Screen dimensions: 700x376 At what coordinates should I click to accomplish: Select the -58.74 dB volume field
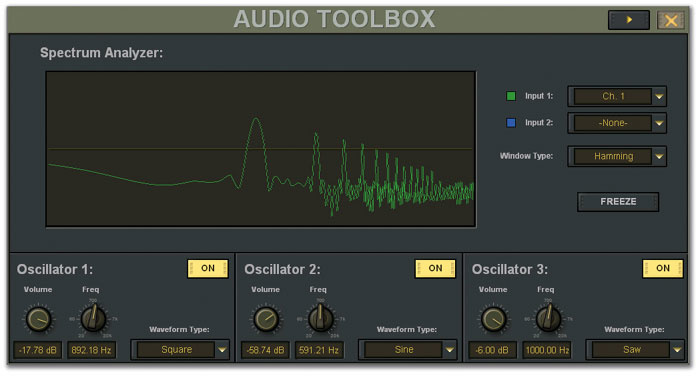click(265, 350)
